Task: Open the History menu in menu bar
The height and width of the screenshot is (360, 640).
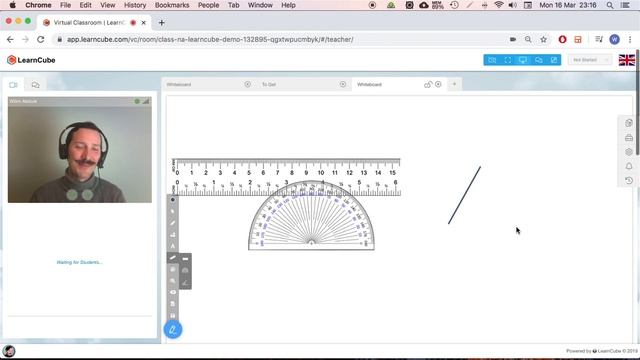Action: 135,5
